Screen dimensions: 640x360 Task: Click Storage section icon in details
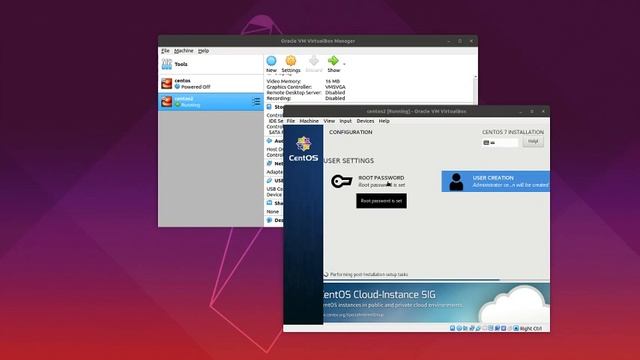click(269, 107)
